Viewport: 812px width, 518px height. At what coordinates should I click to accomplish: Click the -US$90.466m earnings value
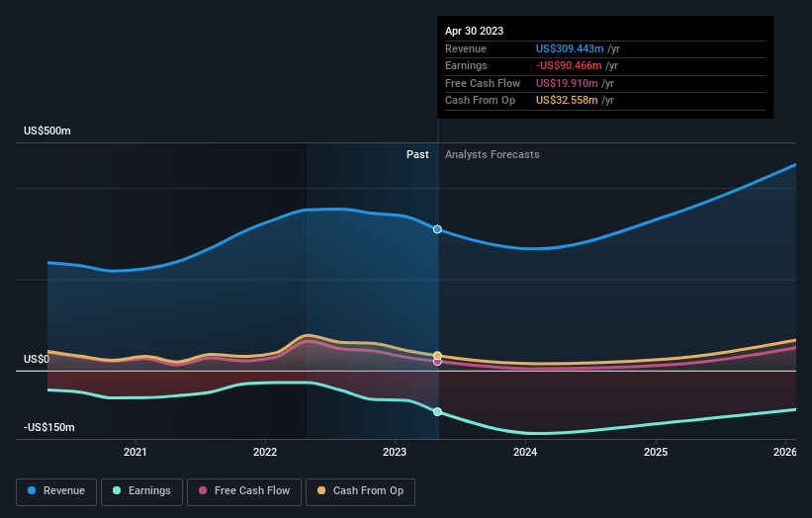[569, 65]
